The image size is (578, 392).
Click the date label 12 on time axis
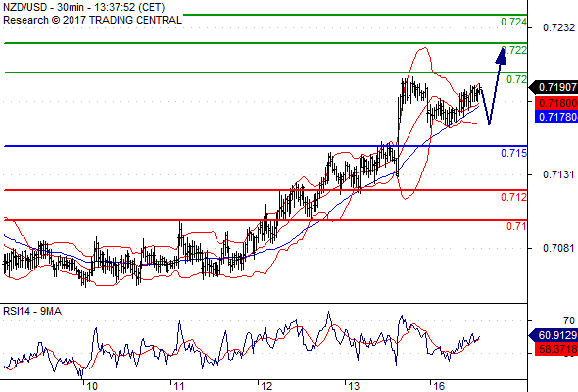(266, 386)
